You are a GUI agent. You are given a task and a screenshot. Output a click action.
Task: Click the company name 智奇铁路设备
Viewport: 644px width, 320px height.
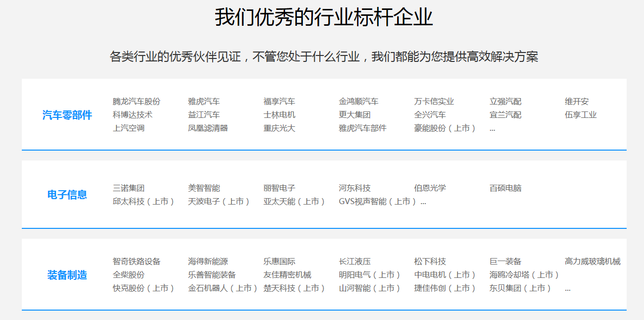(x=137, y=262)
